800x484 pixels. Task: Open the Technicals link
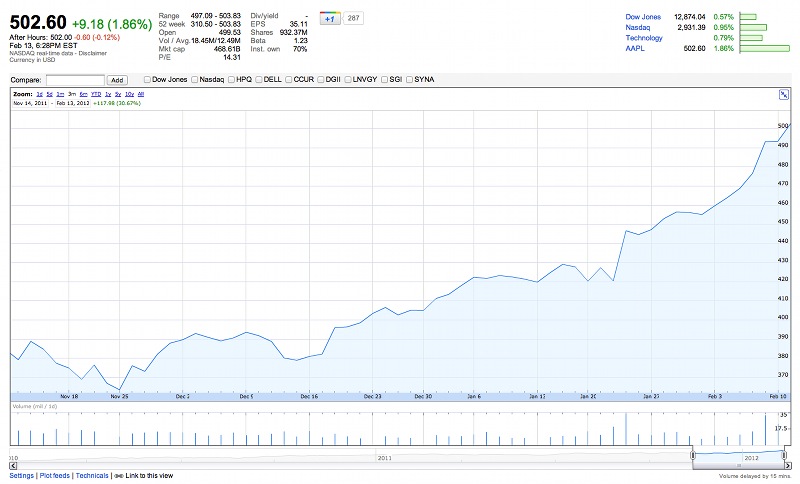coord(92,476)
